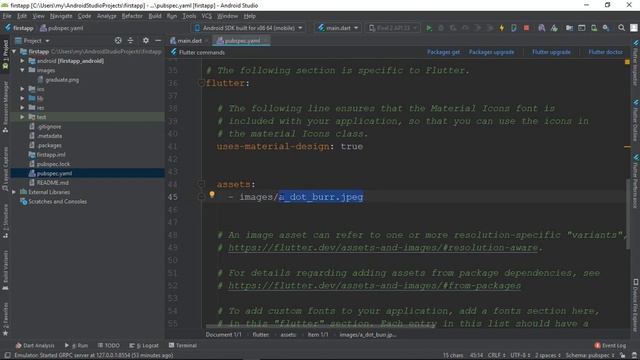This screenshot has width=640, height=360.
Task: Open the SDK Manager icon in toolbar
Action: [x=606, y=28]
